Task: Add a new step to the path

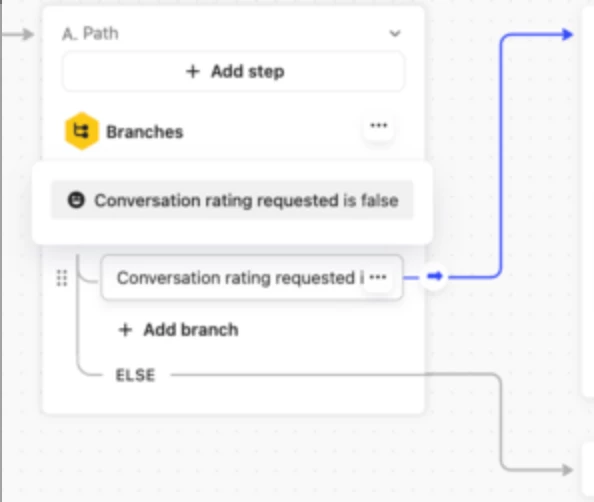Action: click(x=233, y=71)
